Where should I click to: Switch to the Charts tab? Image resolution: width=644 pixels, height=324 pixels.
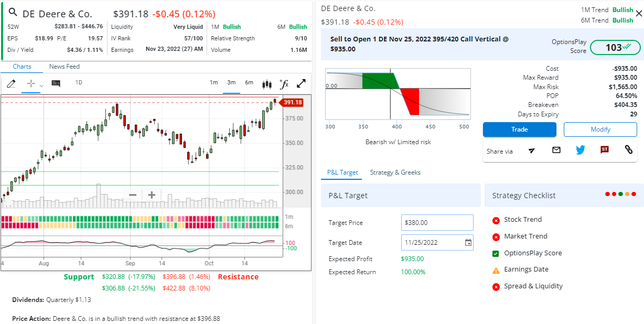tap(22, 67)
